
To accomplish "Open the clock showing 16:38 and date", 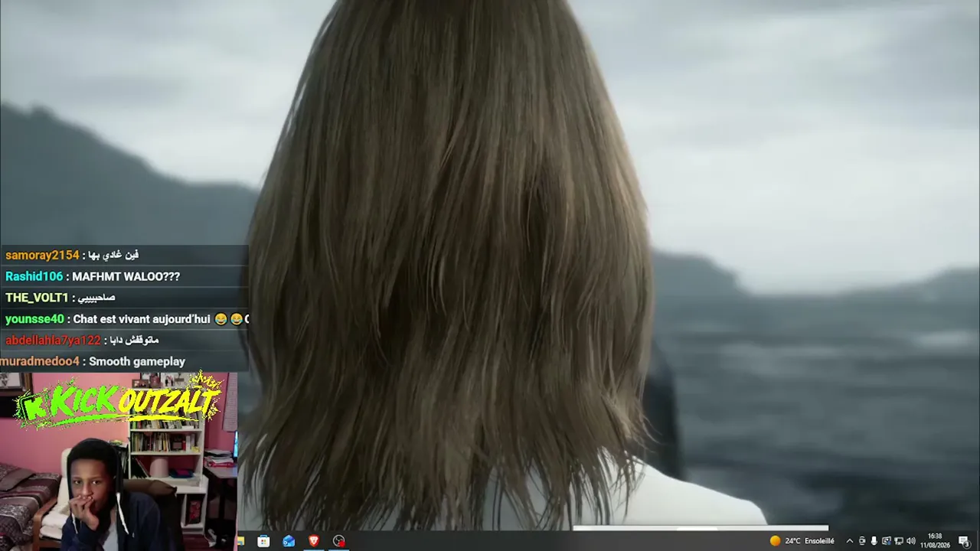I will (935, 541).
